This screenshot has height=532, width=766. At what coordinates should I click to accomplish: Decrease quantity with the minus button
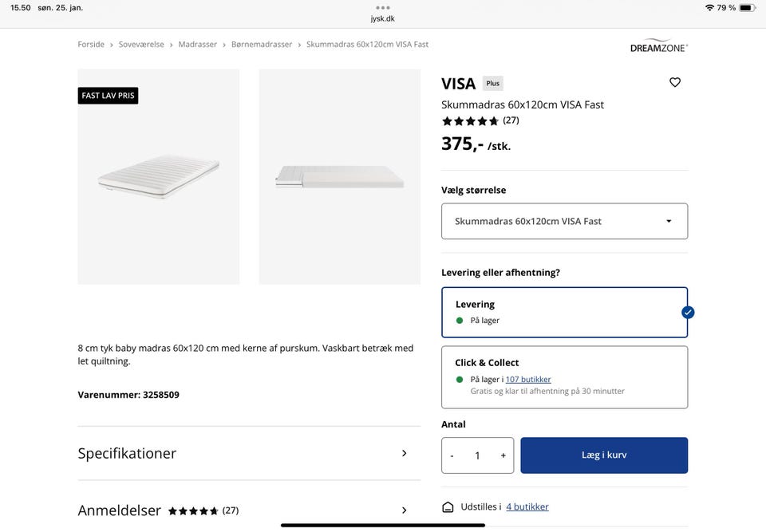pyautogui.click(x=452, y=455)
